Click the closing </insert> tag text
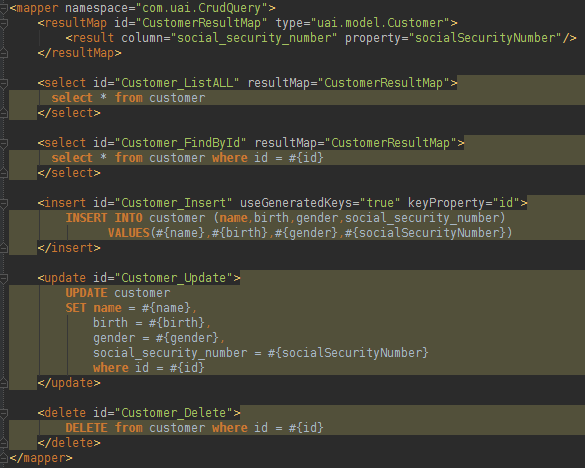The image size is (585, 468). [69, 247]
